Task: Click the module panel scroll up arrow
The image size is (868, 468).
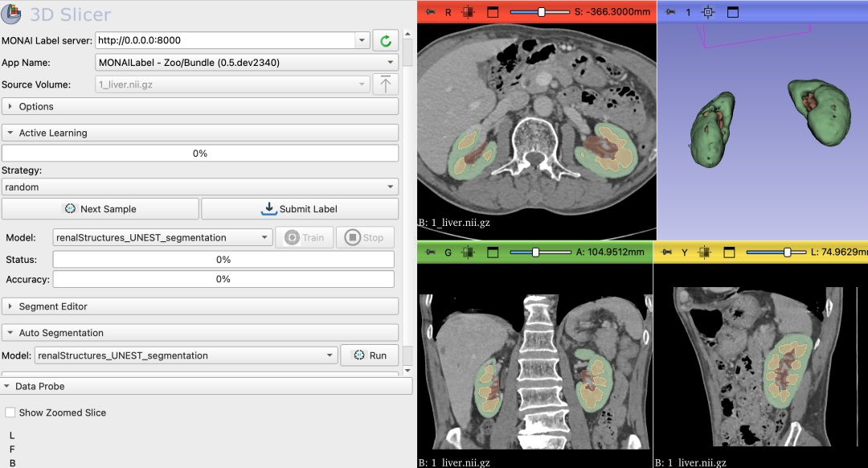Action: [407, 34]
